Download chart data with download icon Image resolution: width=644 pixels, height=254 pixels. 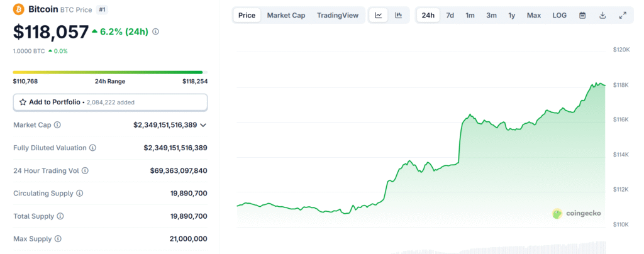pos(602,15)
